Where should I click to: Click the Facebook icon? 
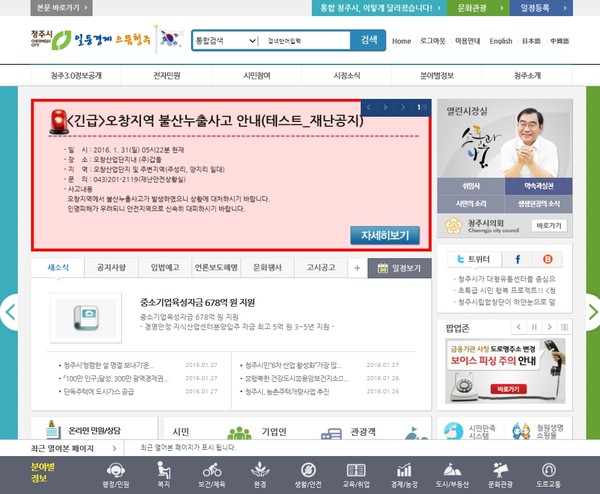(x=517, y=259)
